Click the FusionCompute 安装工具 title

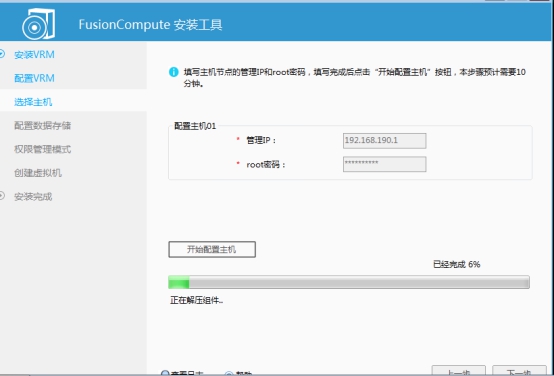click(151, 25)
